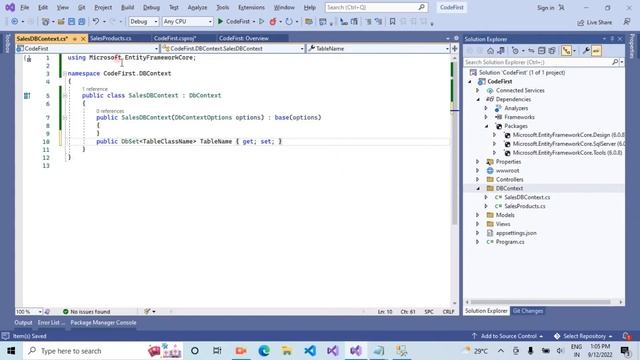The width and height of the screenshot is (640, 360).
Task: Click the Home icon in Solution Explorer
Action: [491, 51]
